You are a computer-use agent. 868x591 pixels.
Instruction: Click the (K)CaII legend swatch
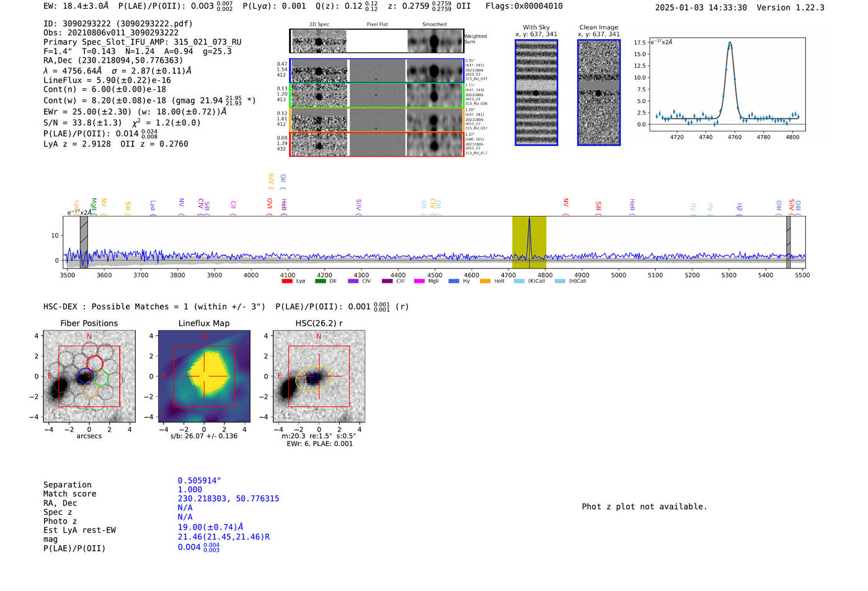pos(519,281)
